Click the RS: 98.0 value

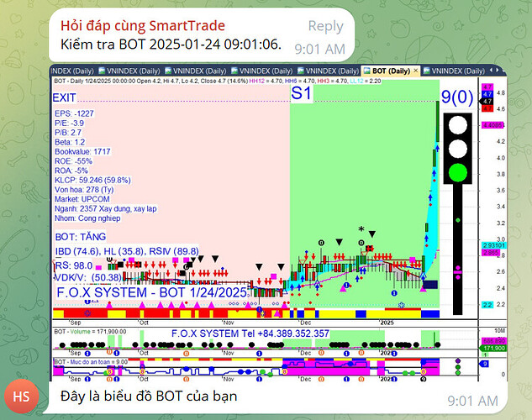coord(74,265)
